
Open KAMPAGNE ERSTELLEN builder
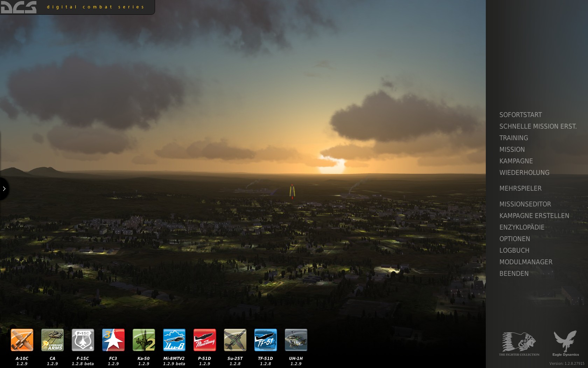click(534, 216)
